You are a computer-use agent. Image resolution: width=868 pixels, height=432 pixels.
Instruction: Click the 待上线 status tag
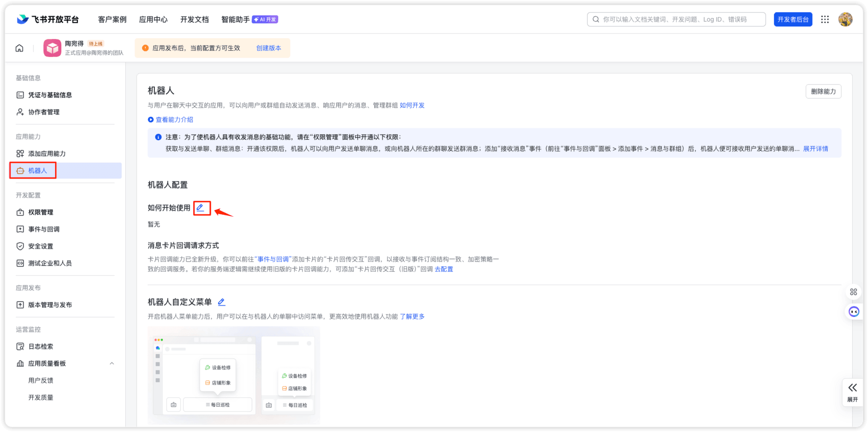click(96, 43)
